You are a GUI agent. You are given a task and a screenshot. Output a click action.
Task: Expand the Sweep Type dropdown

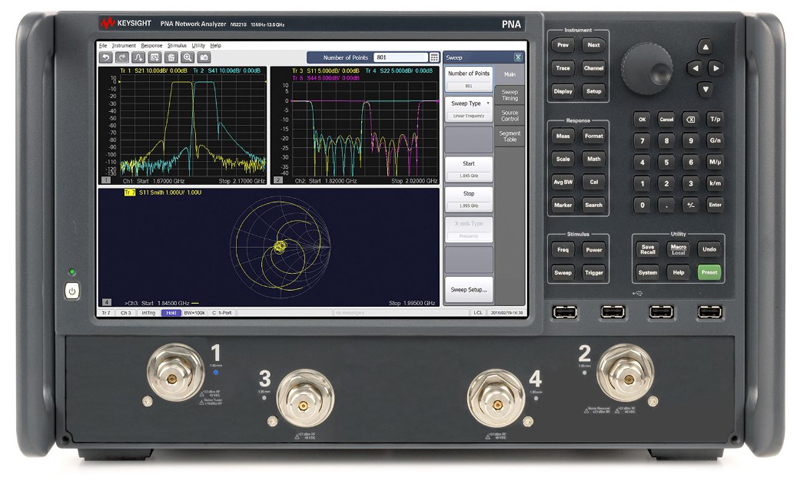tap(469, 109)
